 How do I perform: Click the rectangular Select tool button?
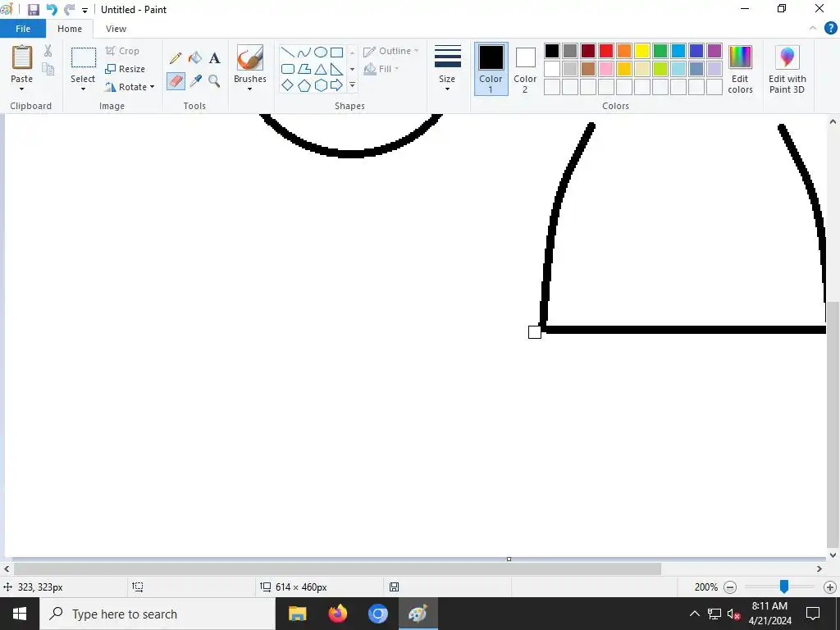(x=84, y=57)
